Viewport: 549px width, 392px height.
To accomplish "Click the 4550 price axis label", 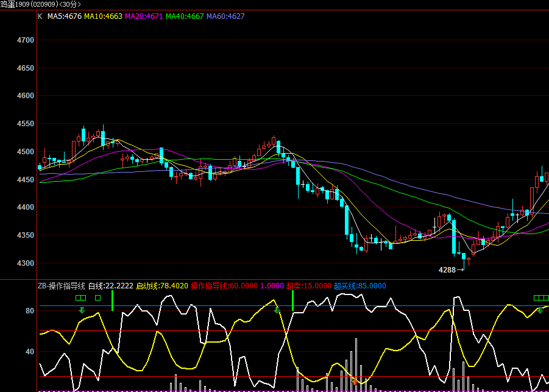I will click(26, 124).
